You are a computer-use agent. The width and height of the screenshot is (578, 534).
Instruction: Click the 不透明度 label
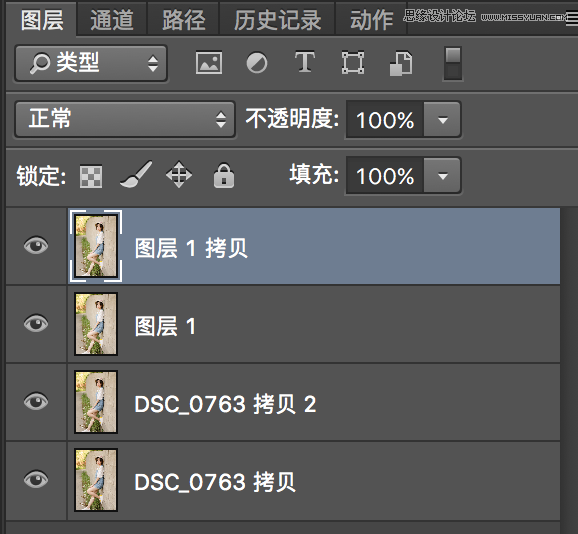[x=292, y=119]
